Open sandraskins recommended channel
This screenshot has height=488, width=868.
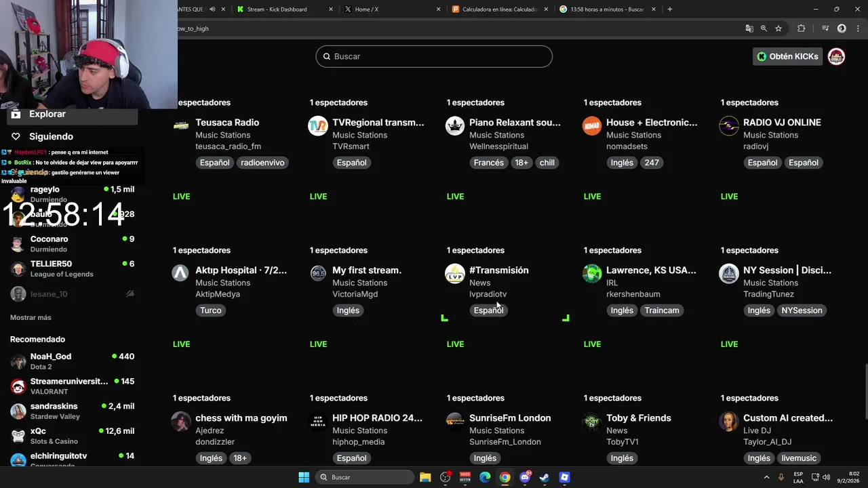[x=73, y=411]
